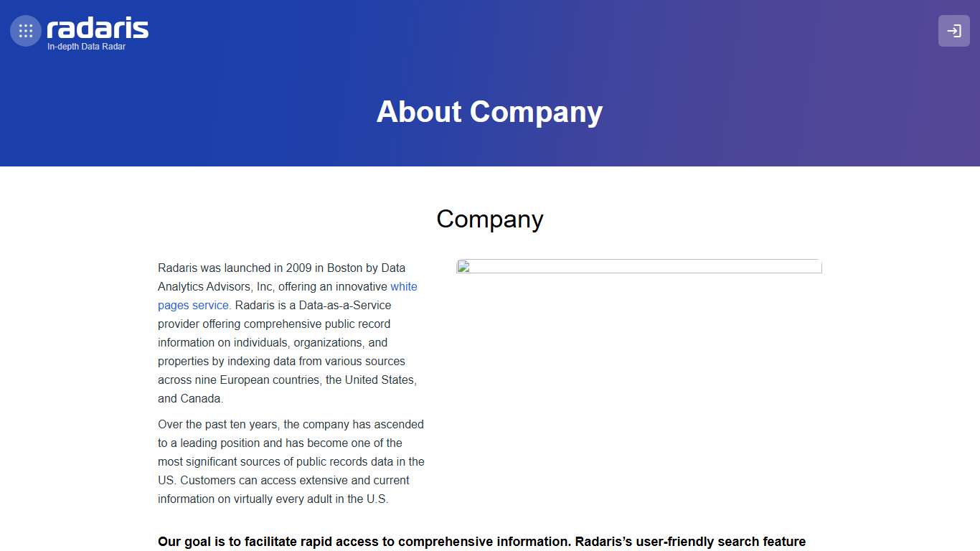
Task: Click the words "United States"
Action: pos(380,380)
